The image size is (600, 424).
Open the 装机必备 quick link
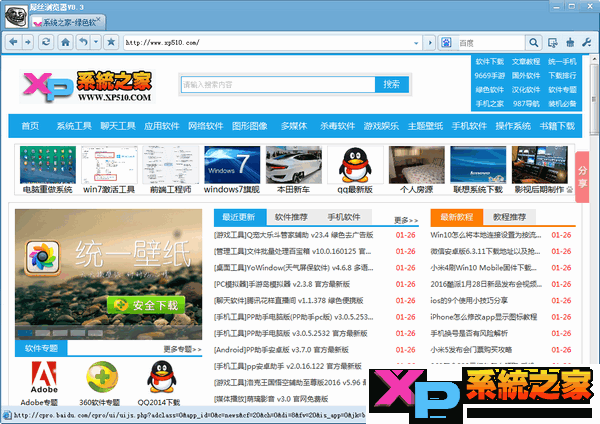pyautogui.click(x=562, y=104)
